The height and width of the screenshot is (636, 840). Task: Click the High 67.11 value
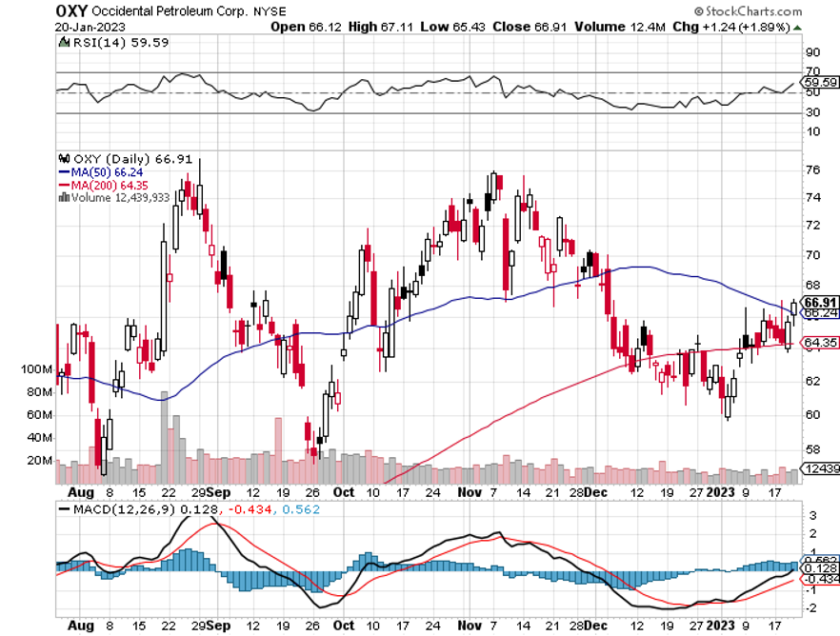point(380,27)
